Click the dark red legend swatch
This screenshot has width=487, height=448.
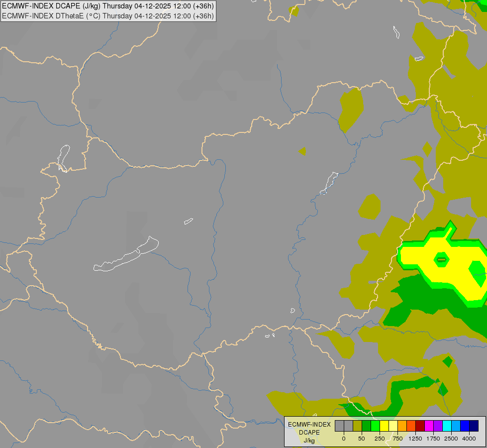click(420, 426)
